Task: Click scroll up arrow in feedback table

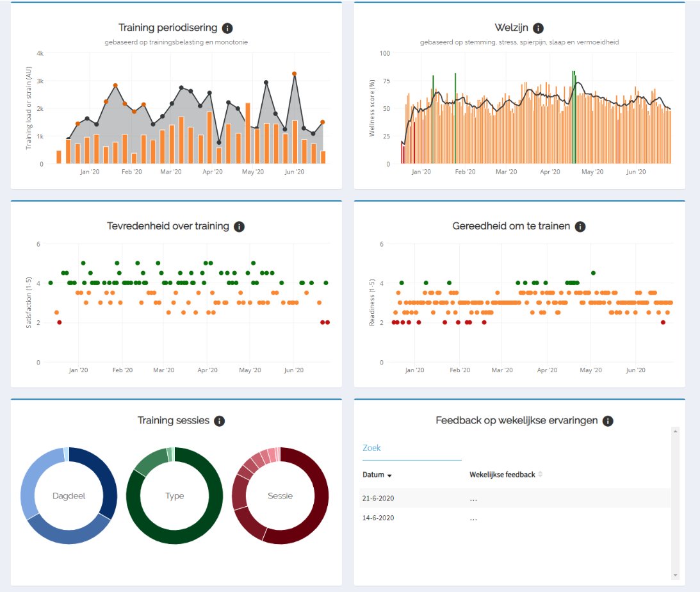Action: 676,431
